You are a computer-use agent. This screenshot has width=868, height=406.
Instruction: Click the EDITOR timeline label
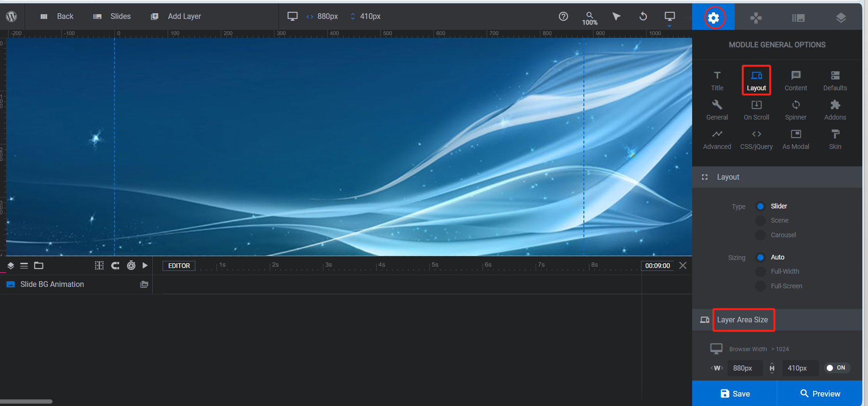(179, 266)
